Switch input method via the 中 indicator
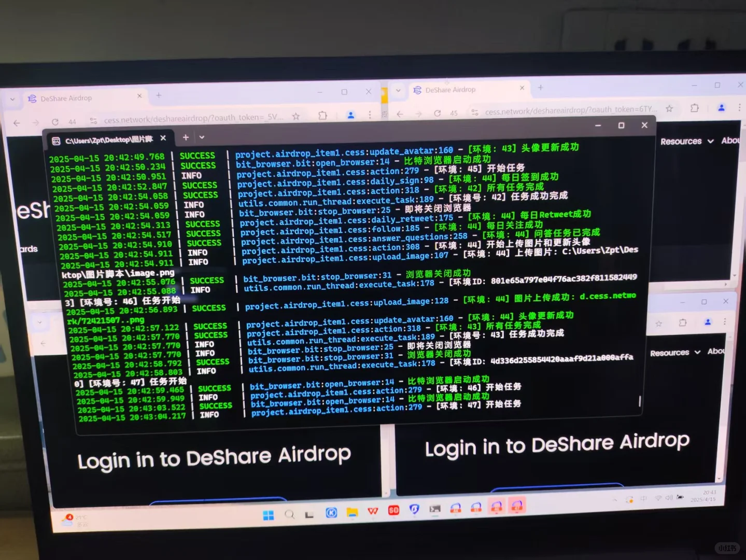This screenshot has height=560, width=746. point(644,498)
